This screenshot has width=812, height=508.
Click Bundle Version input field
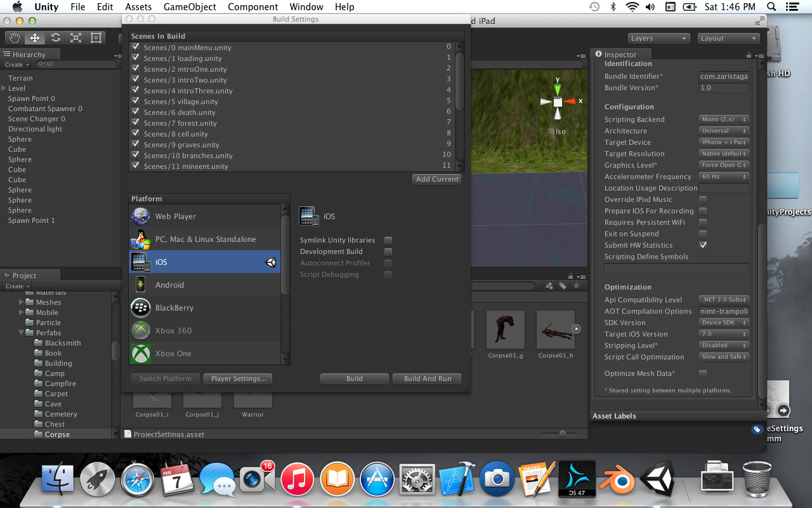coord(724,88)
